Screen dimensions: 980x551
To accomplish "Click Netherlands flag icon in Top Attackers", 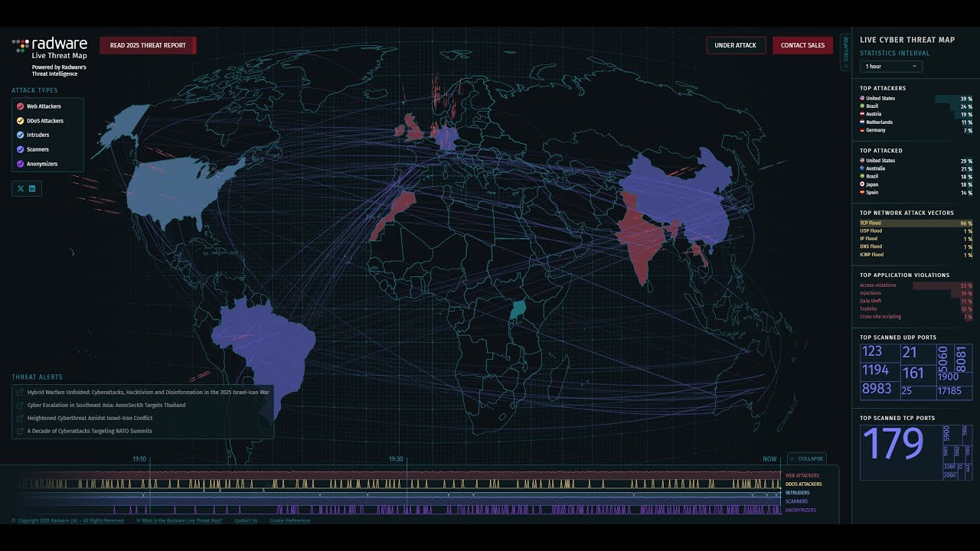I will click(862, 122).
